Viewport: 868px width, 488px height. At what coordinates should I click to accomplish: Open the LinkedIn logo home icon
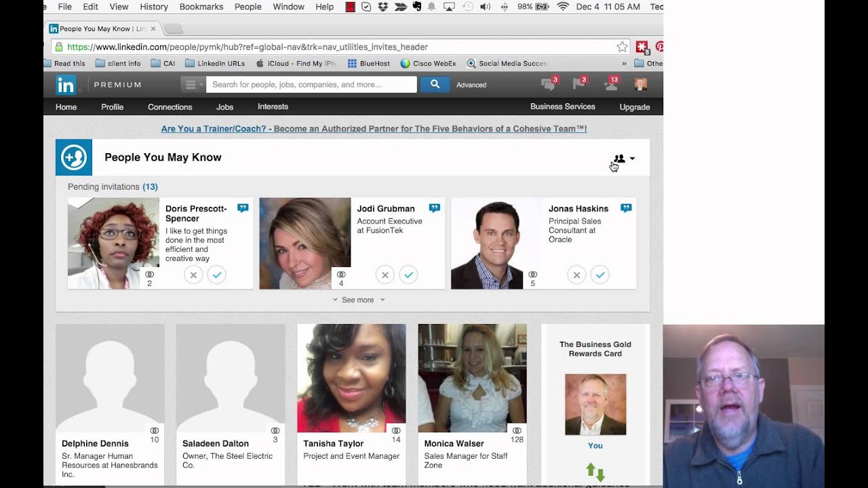(x=66, y=85)
